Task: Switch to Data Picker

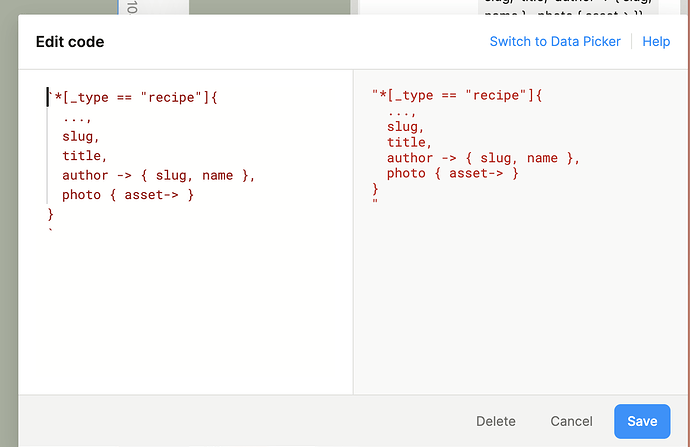Action: coord(554,41)
